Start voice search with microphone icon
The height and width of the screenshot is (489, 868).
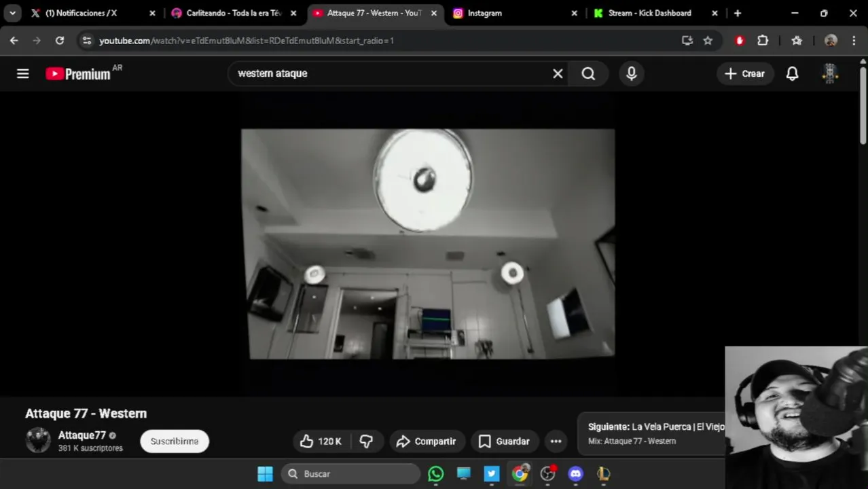click(631, 73)
